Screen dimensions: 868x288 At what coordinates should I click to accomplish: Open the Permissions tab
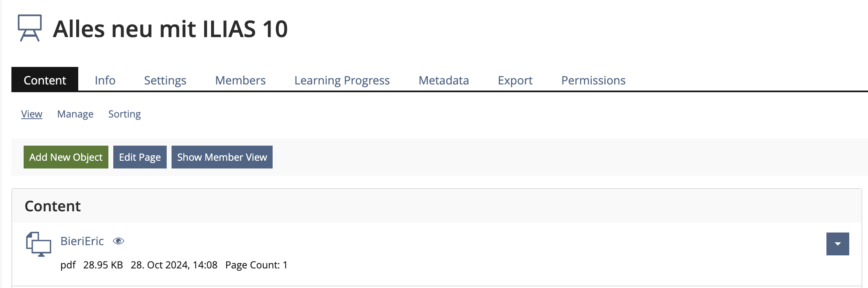click(593, 80)
